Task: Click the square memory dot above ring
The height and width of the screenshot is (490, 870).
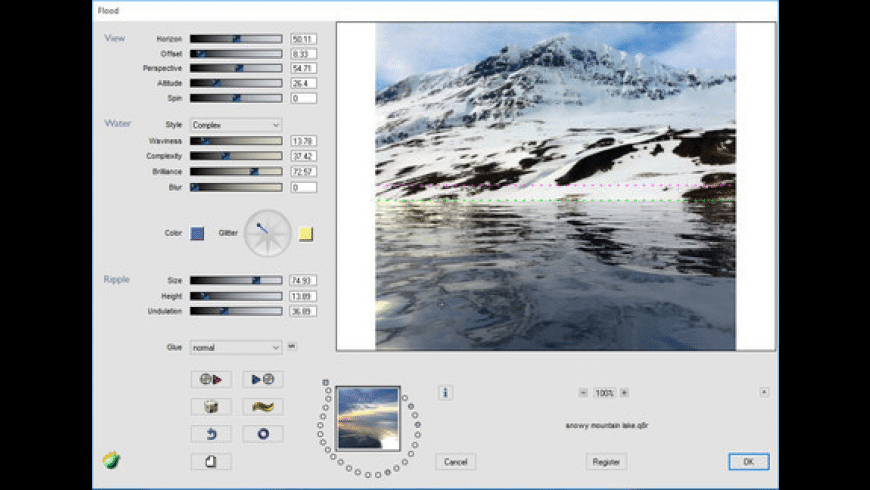Action: pos(326,382)
